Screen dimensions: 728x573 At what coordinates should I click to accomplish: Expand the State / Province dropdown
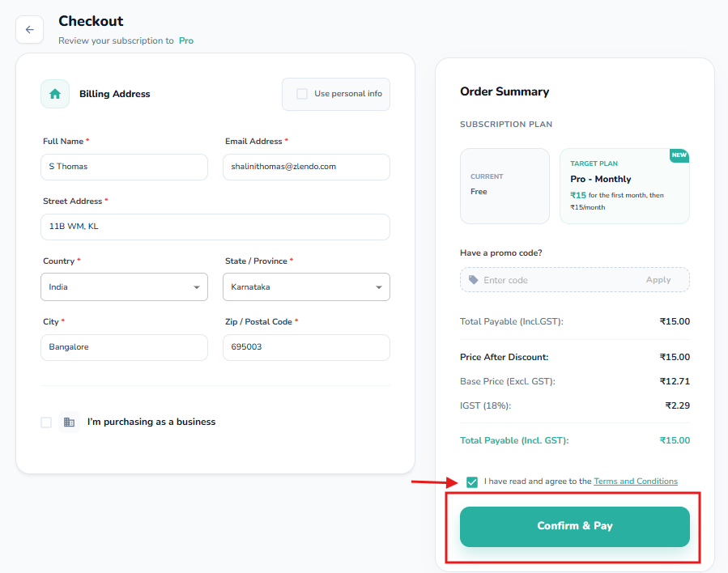(x=306, y=286)
